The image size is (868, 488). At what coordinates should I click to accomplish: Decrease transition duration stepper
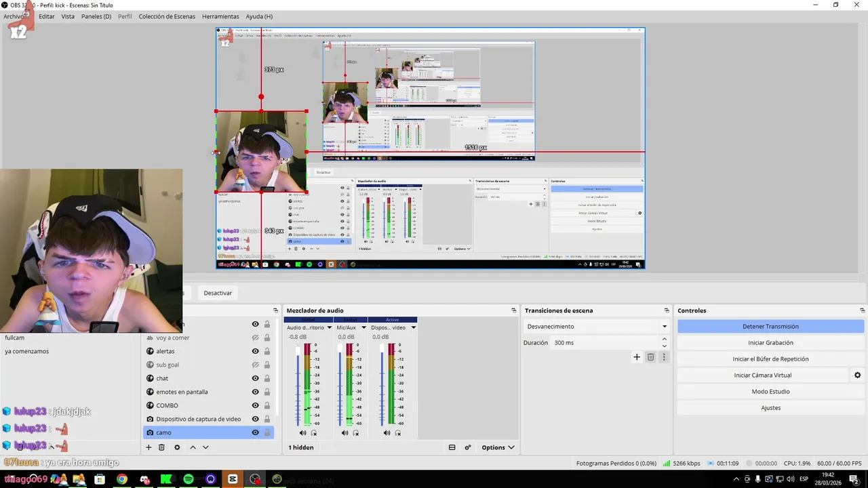[664, 346]
